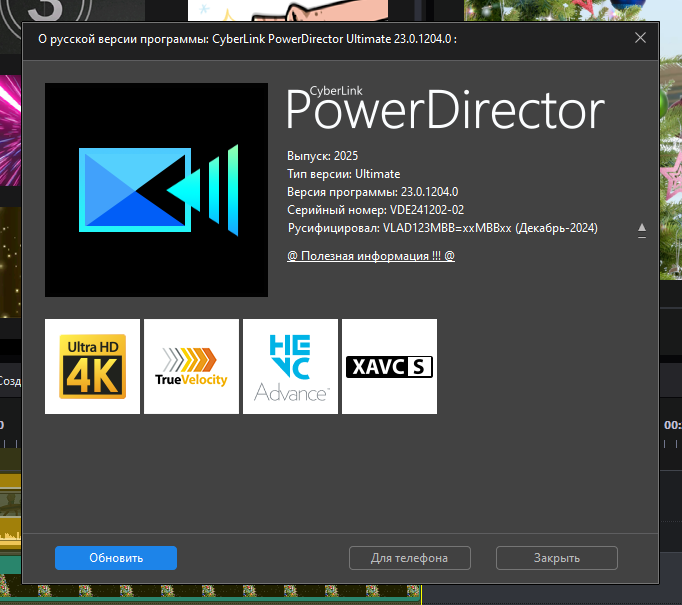Viewport: 682px width, 605px height.
Task: Click the dialog title bar text
Action: click(247, 39)
